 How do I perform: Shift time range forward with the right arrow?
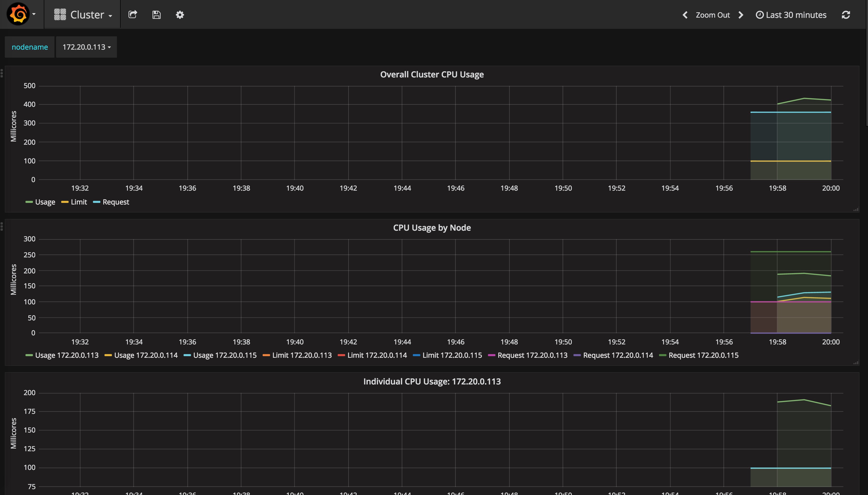click(741, 15)
